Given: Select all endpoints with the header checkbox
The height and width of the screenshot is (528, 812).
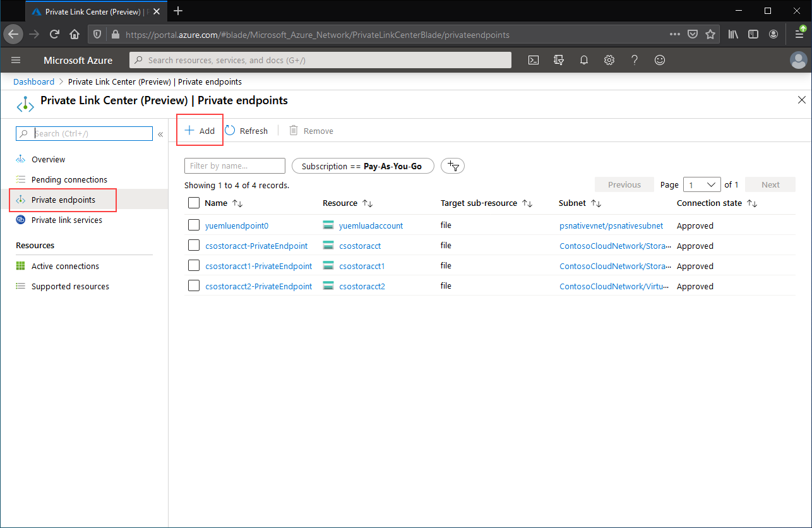Looking at the screenshot, I should (x=194, y=203).
